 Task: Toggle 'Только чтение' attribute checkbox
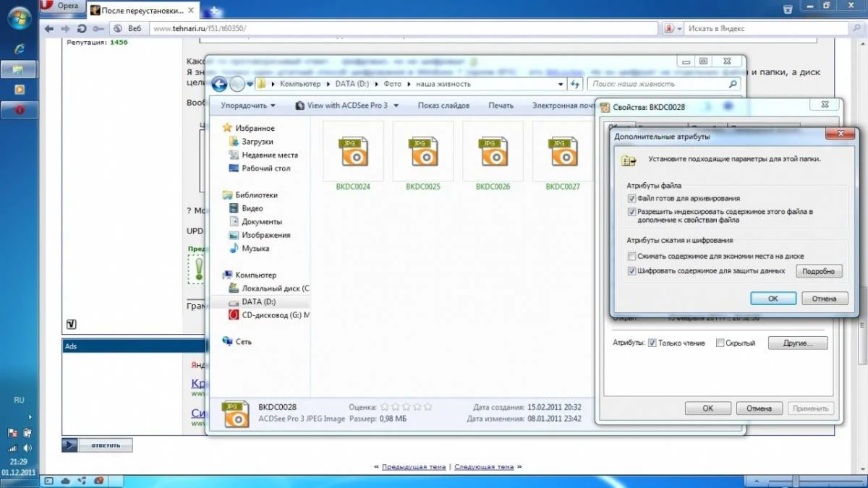(x=652, y=343)
